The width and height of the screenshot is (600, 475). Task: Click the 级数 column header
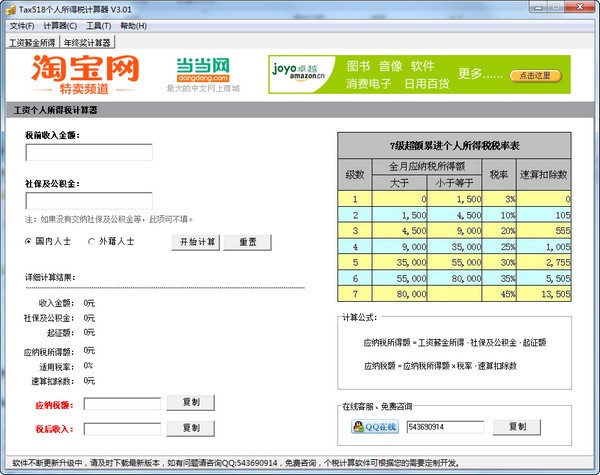point(355,175)
